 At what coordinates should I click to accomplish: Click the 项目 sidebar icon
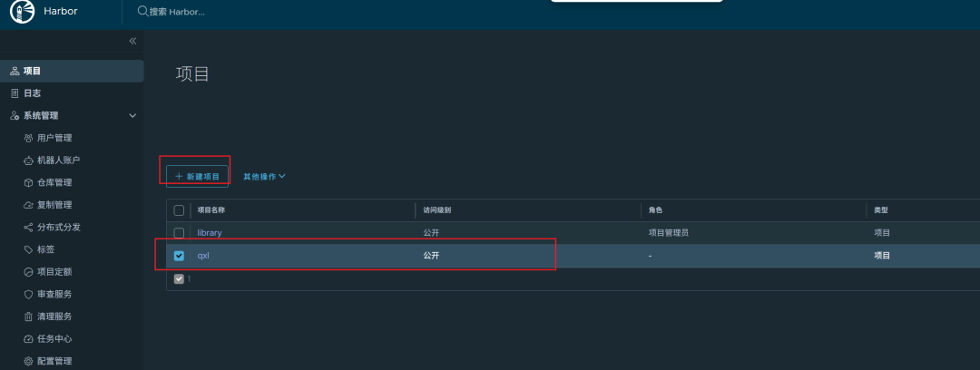(x=15, y=72)
